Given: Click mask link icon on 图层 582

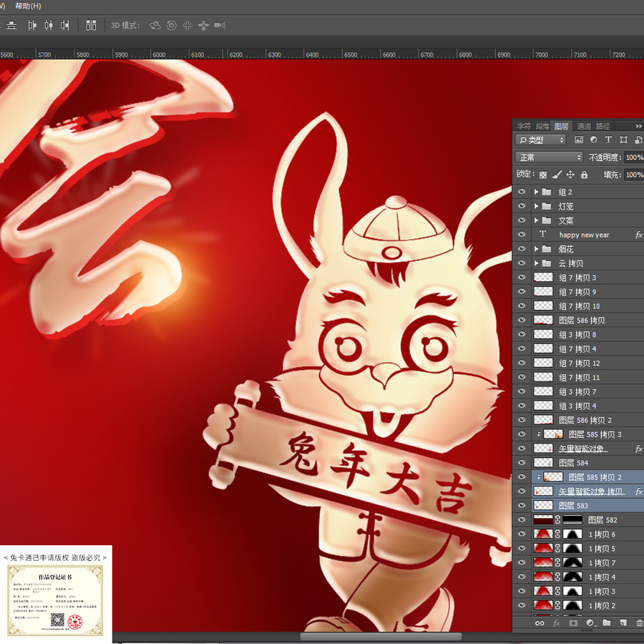Looking at the screenshot, I should [557, 520].
